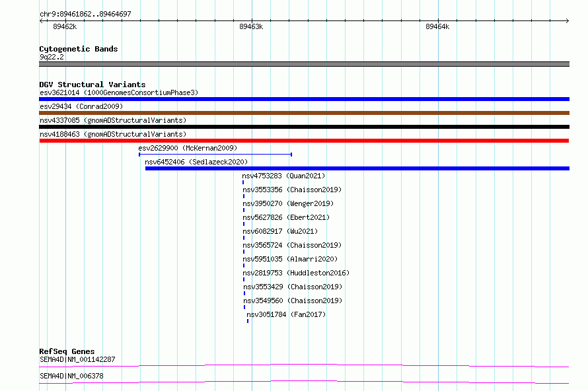The image size is (588, 391).
Task: Open nsv3950270 (Wenger2019) variant label
Action: tap(288, 203)
